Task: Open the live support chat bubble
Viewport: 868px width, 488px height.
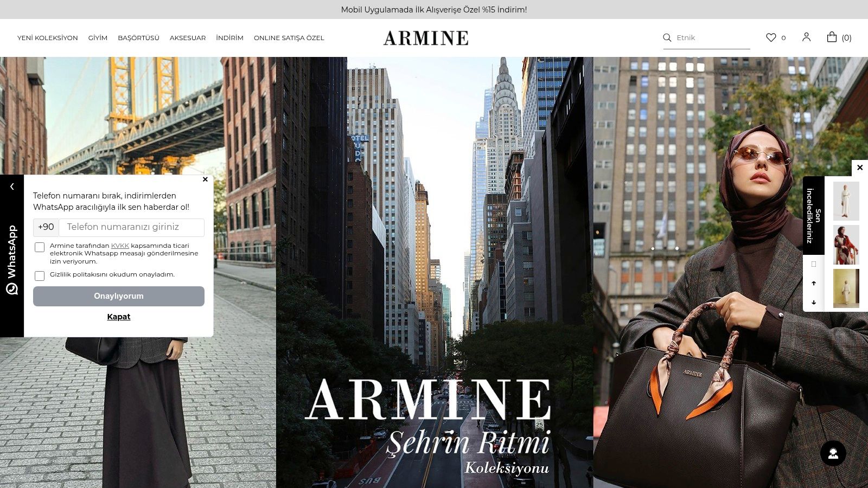Action: point(833,453)
